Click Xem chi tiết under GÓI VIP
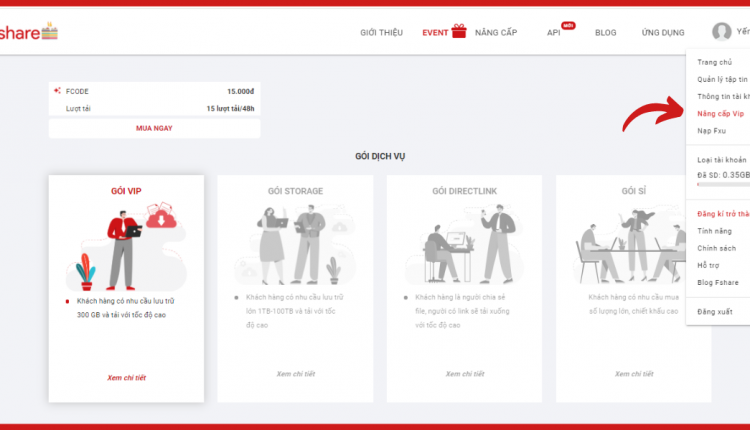 tap(126, 378)
